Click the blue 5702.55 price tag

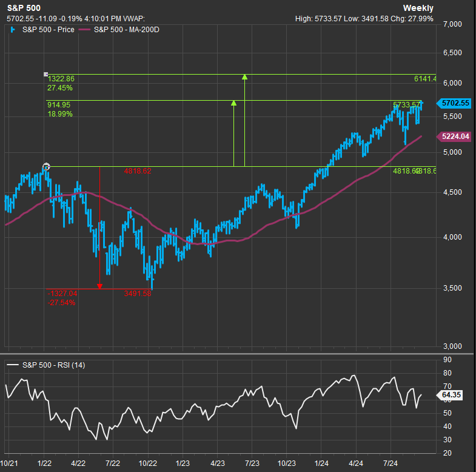click(455, 103)
